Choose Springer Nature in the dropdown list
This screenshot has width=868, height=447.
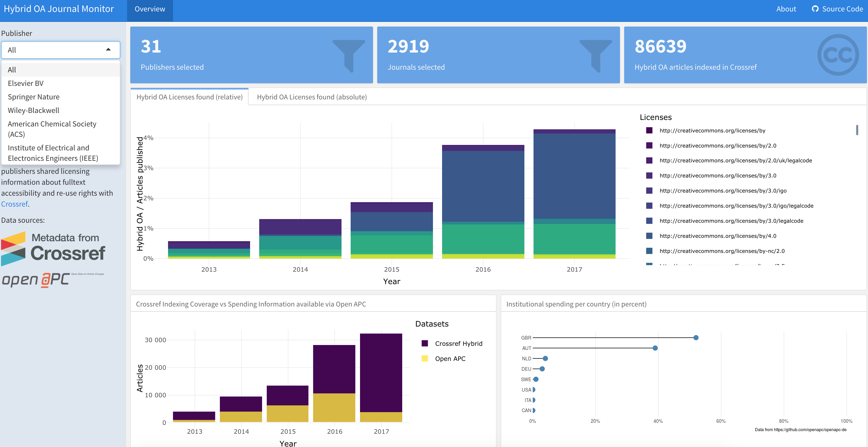coord(34,97)
